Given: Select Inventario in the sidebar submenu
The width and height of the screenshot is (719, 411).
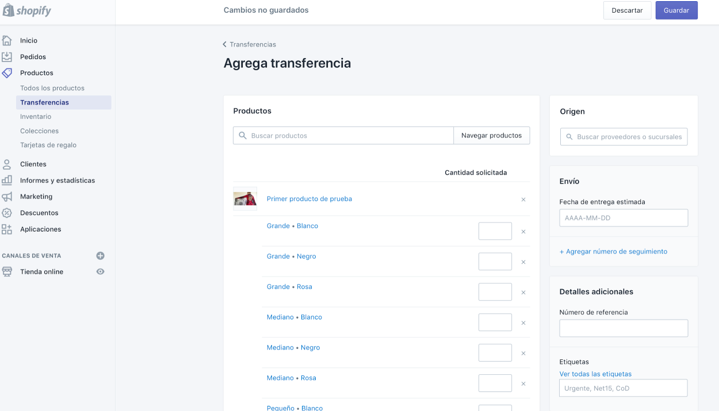Looking at the screenshot, I should point(36,117).
